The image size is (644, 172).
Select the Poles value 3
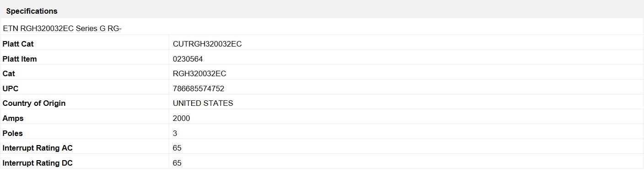click(175, 133)
